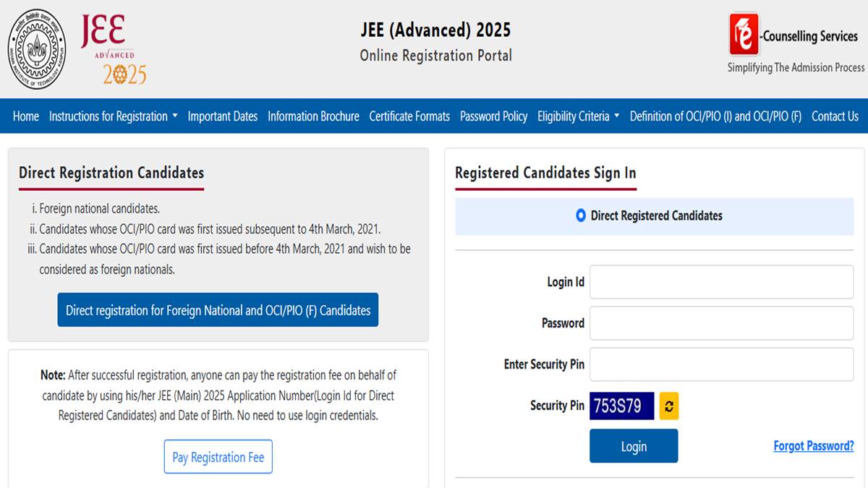Open the Eligibility Criteria dropdown
The image size is (868, 488).
pos(574,116)
